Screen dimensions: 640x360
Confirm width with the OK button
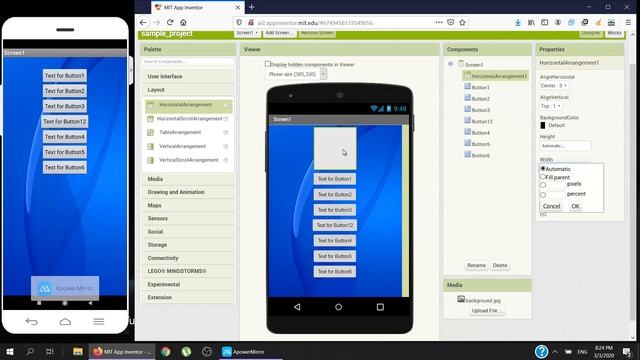pyautogui.click(x=575, y=206)
